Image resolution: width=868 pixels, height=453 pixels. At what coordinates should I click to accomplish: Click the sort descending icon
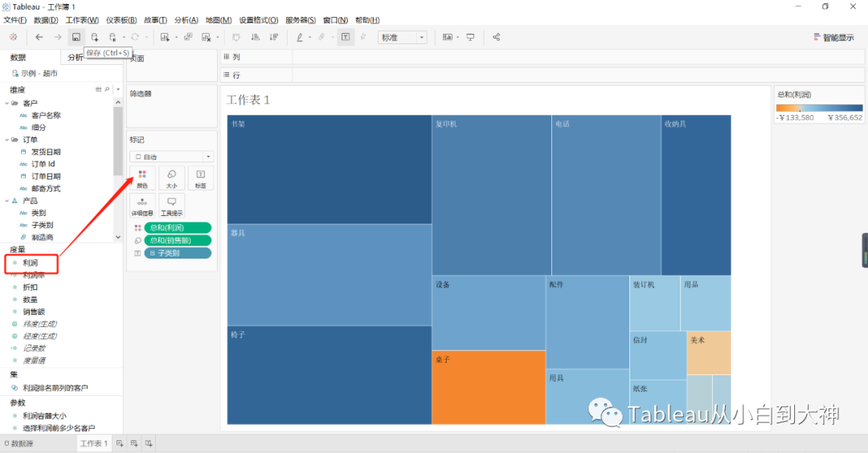[x=273, y=37]
